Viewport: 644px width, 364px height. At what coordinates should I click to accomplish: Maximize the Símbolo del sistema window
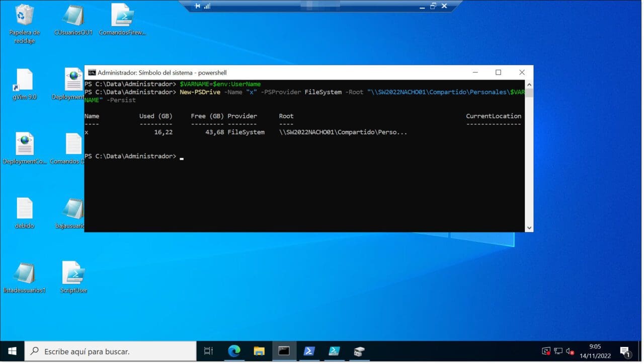[498, 72]
